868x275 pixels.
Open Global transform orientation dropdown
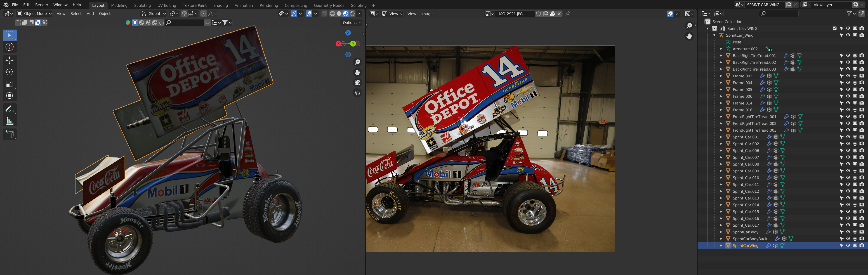(154, 14)
